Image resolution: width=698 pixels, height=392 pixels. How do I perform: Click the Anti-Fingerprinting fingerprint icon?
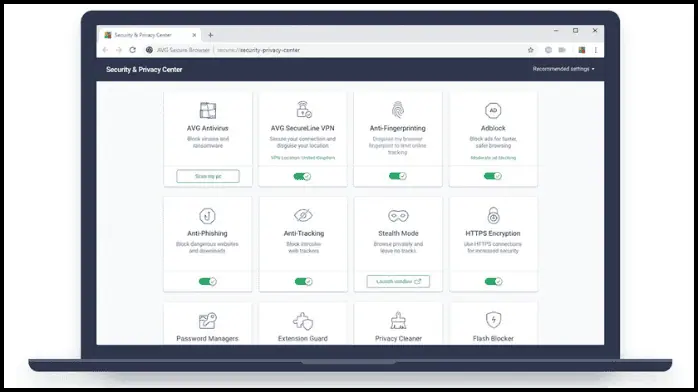click(x=398, y=109)
